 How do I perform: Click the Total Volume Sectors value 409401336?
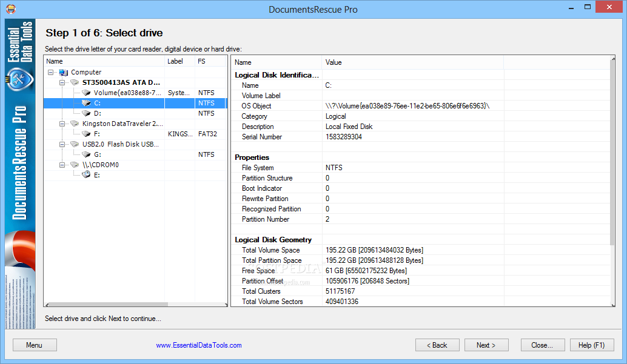[342, 302]
